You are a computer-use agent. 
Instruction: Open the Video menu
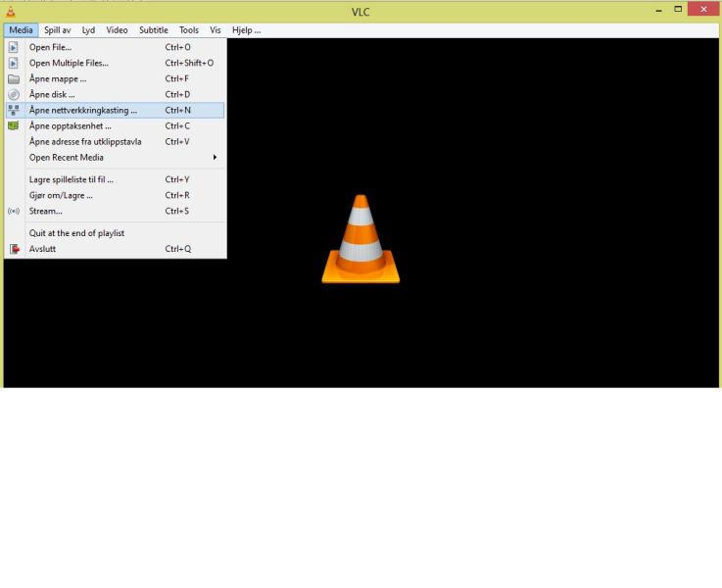117,30
